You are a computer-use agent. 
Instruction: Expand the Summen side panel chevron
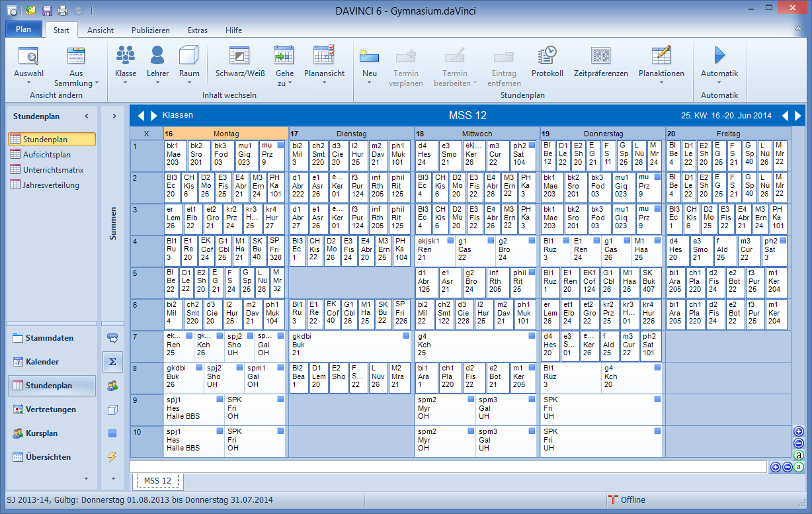114,116
